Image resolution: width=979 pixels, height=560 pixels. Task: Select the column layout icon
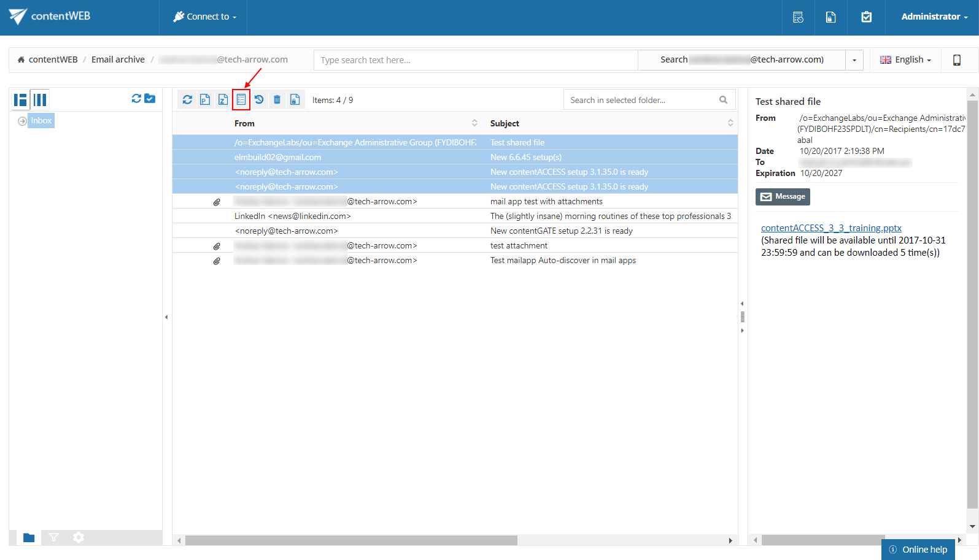pyautogui.click(x=40, y=100)
